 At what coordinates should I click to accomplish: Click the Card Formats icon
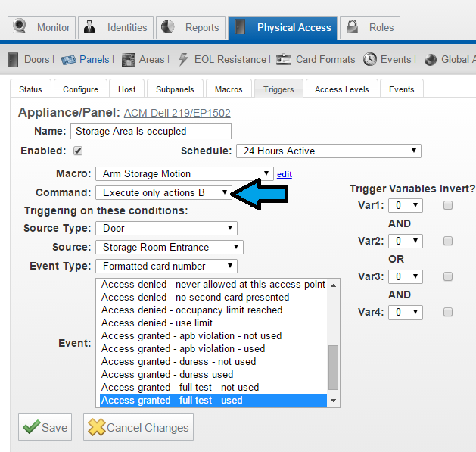tap(284, 59)
